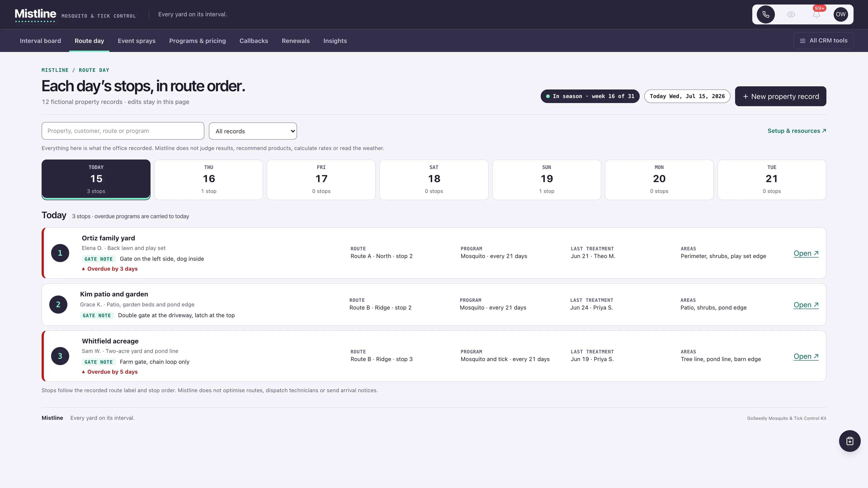Open the notifications bell with 99+ badge
This screenshot has width=868, height=488.
coord(816,14)
